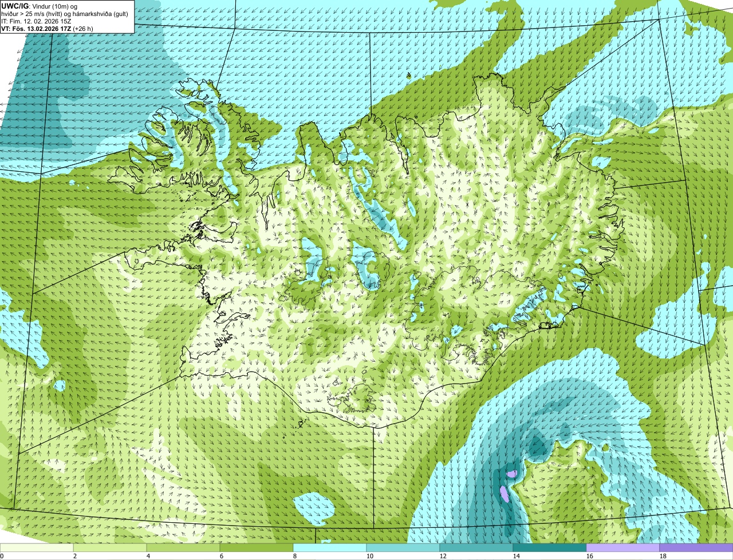Pick the 8–10 m/s light cyan swatch
Image resolution: width=733 pixels, height=560 pixels.
(330, 548)
